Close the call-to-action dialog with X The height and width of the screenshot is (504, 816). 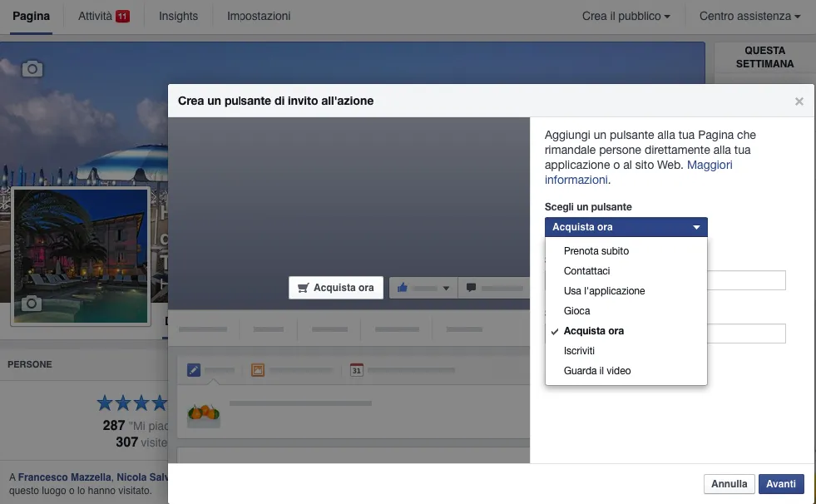pyautogui.click(x=799, y=101)
